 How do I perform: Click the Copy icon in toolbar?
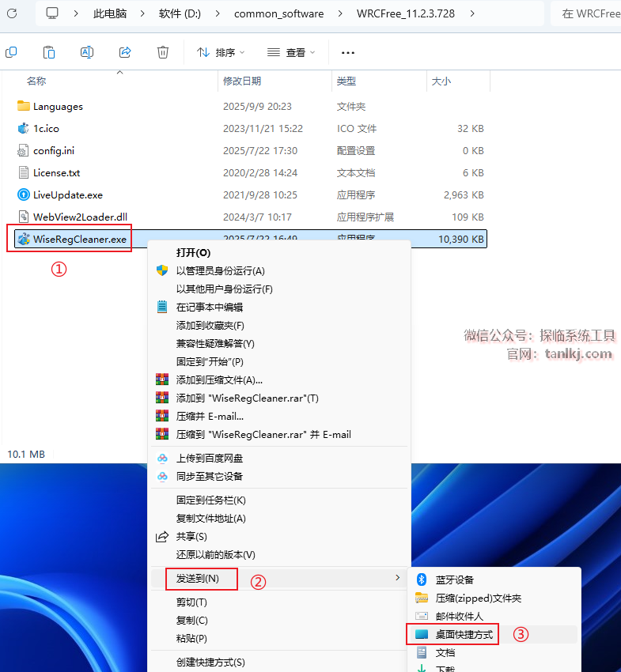(11, 52)
